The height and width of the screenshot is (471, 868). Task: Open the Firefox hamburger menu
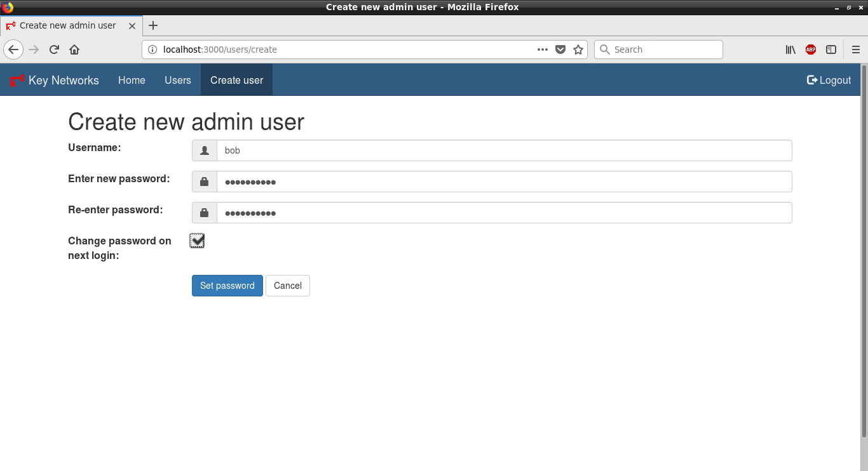point(855,50)
